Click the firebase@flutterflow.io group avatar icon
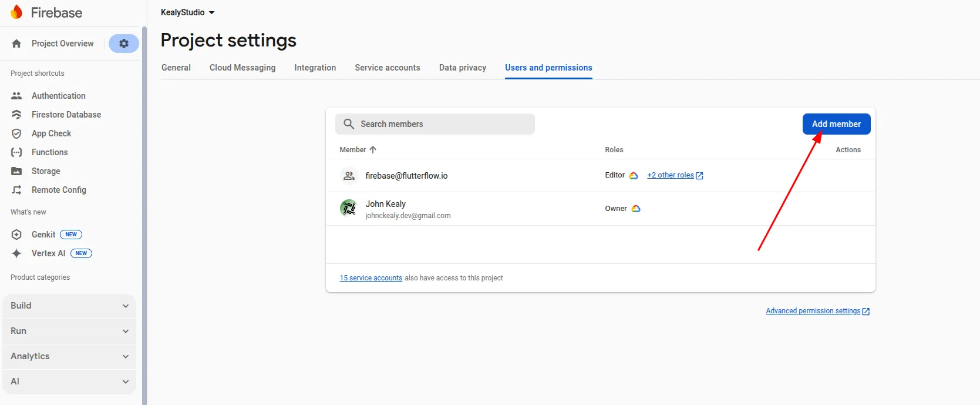980x405 pixels. coord(349,176)
